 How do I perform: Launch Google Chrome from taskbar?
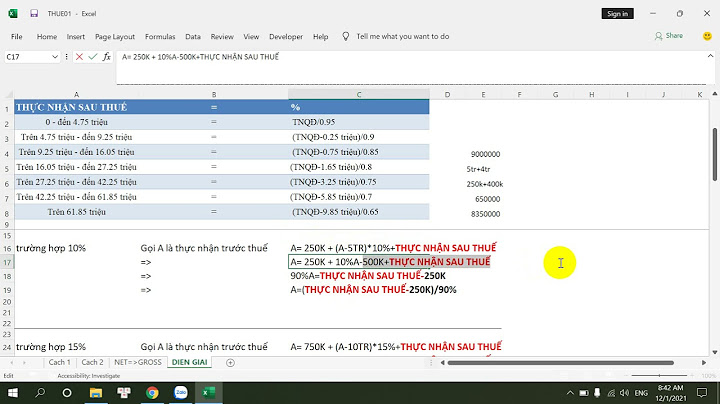coord(152,393)
